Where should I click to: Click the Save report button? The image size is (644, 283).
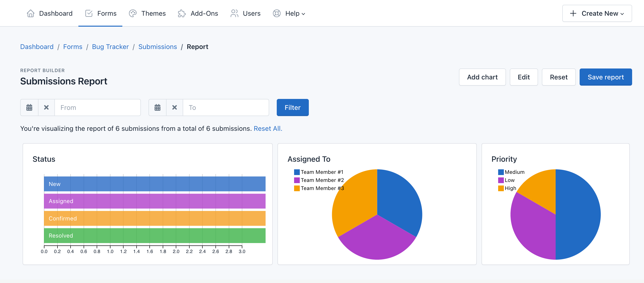coord(606,77)
